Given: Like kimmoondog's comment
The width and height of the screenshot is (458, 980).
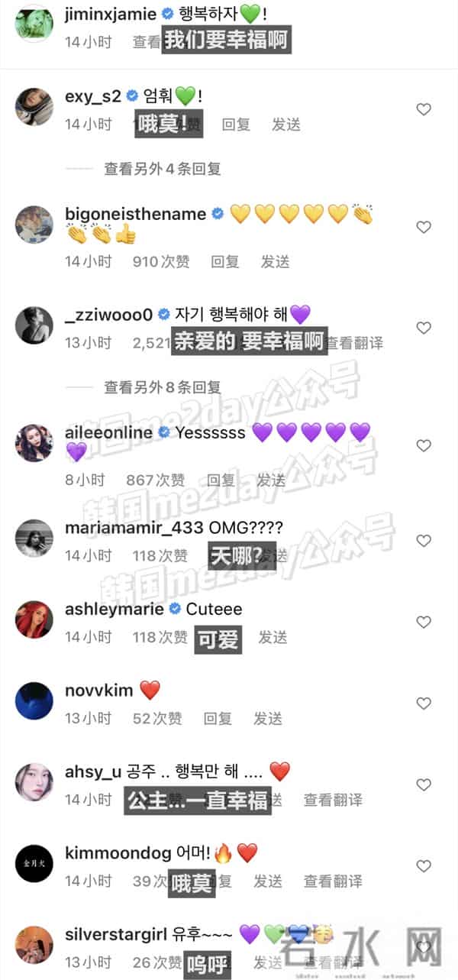Looking at the screenshot, I should pos(424,866).
